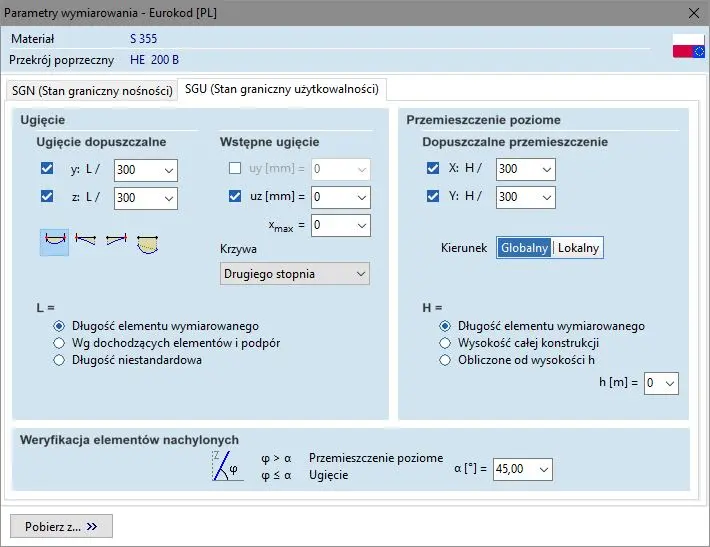This screenshot has width=710, height=547.
Task: Open the SGU (Stan graniczny użytkowalności) tab
Action: click(x=281, y=89)
